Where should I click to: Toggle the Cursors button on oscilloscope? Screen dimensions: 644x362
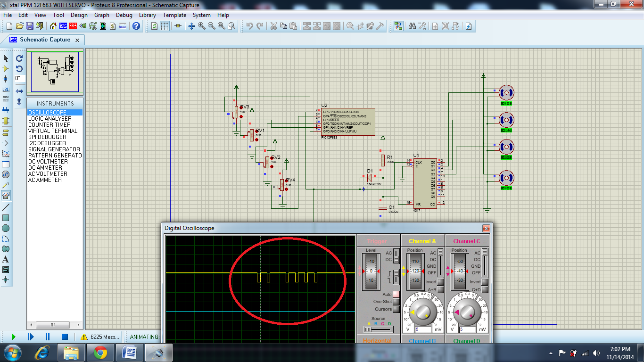[x=396, y=309]
